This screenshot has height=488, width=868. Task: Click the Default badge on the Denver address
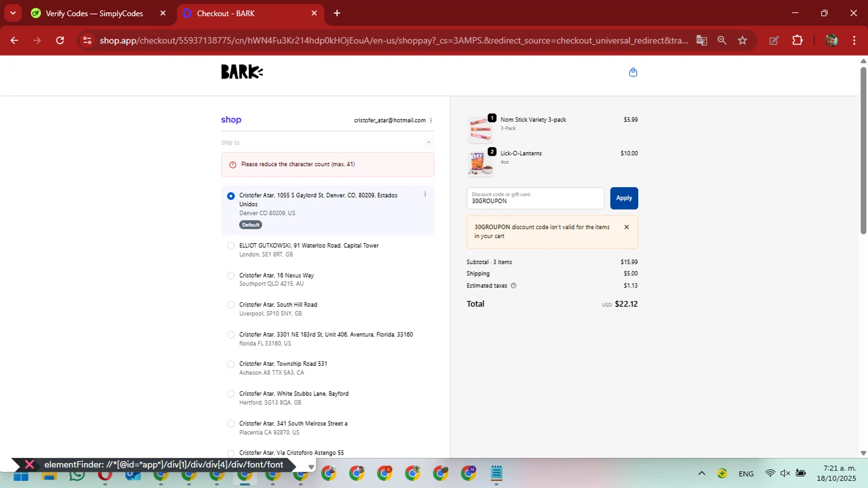tap(251, 225)
